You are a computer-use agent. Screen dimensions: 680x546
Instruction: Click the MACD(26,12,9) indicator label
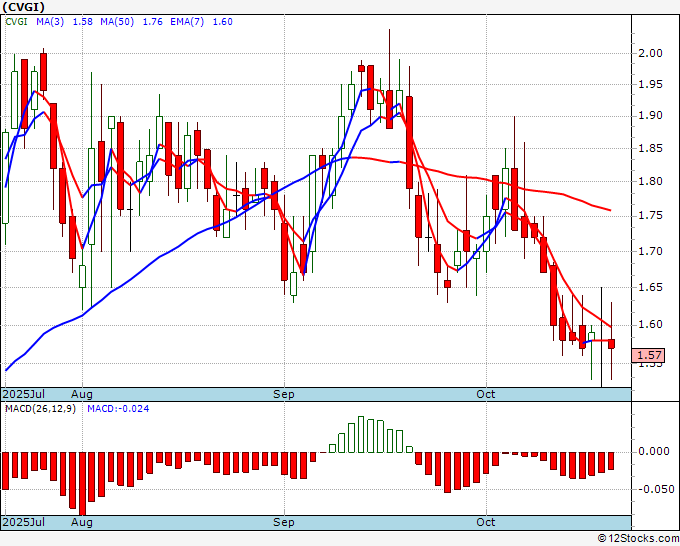(x=40, y=409)
